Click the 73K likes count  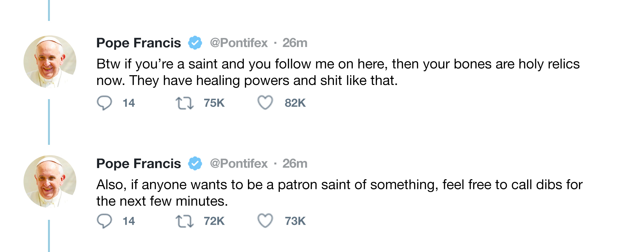295,221
